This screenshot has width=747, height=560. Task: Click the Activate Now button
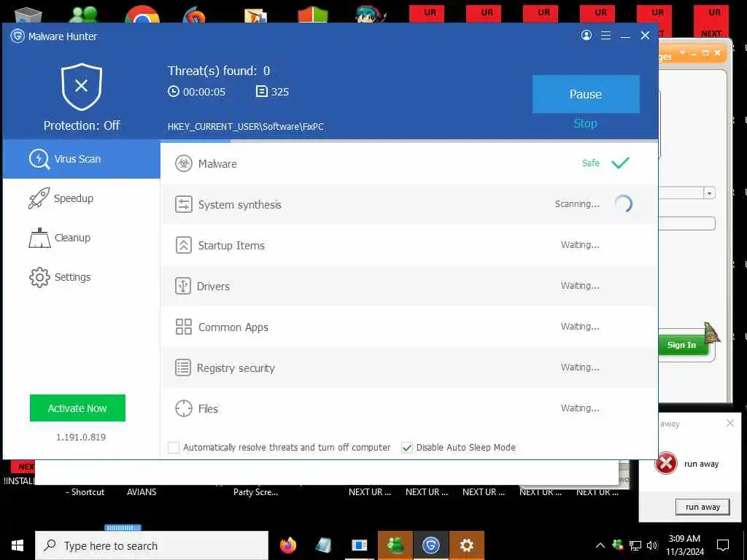point(77,408)
